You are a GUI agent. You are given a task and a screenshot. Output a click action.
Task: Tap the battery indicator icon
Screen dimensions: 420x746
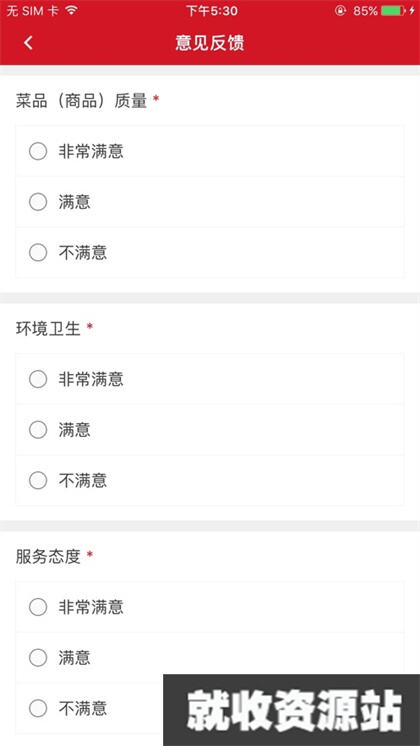(x=393, y=10)
